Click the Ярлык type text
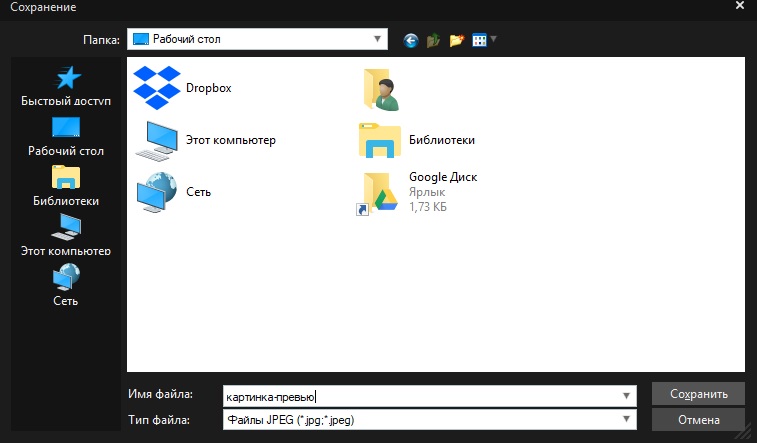 tap(427, 192)
